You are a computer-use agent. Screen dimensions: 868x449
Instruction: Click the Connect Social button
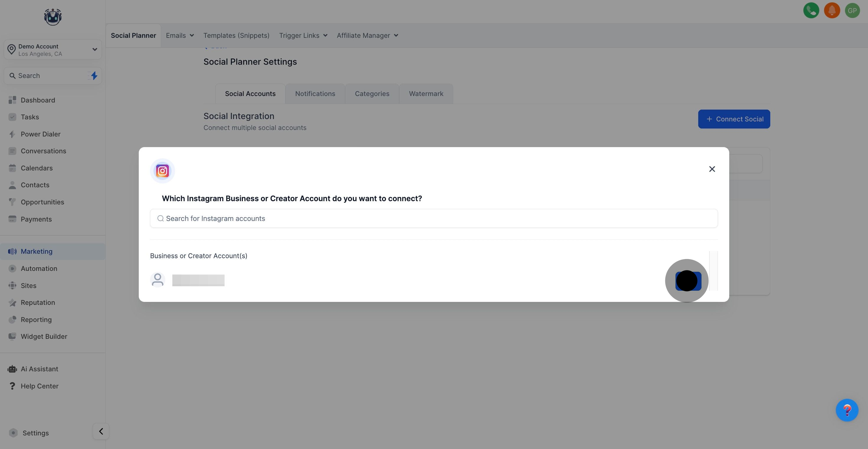(x=734, y=119)
